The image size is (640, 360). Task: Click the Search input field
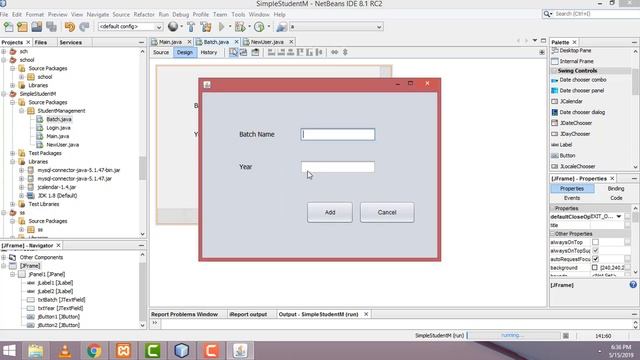pos(597,14)
